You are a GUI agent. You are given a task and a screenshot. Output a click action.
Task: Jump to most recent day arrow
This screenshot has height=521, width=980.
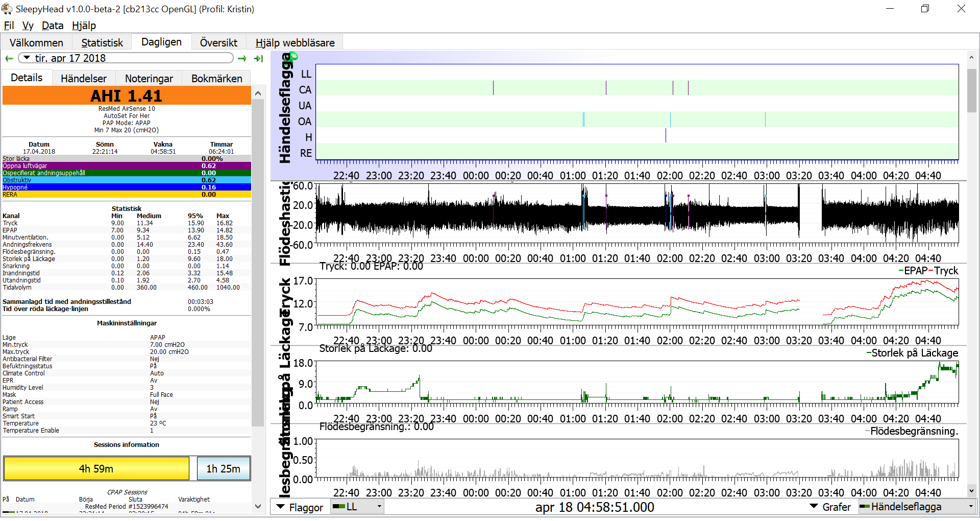[x=259, y=58]
